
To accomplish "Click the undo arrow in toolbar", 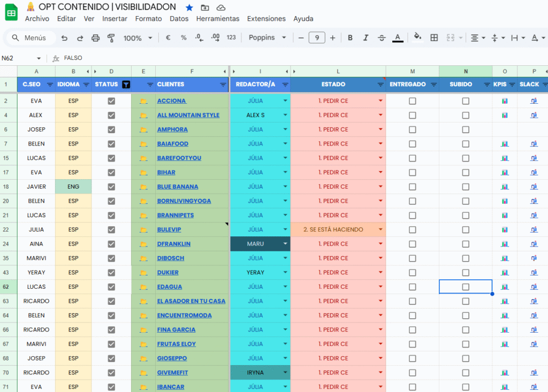I will [x=65, y=38].
